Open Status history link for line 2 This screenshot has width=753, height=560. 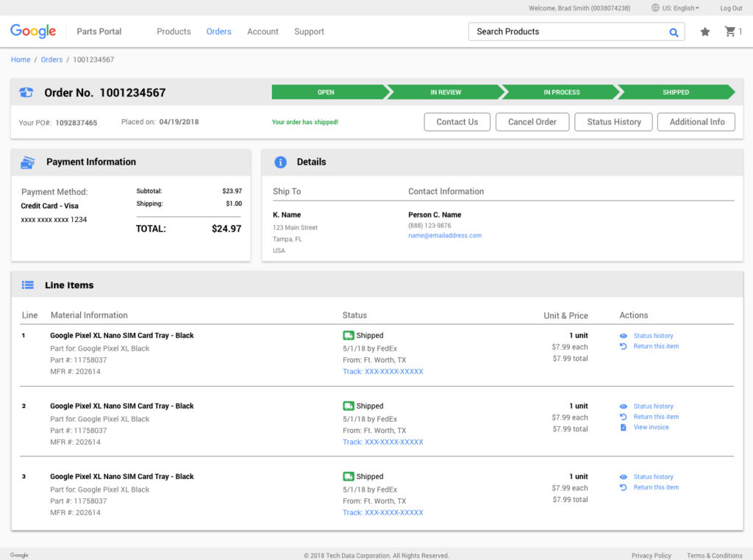pyautogui.click(x=653, y=406)
